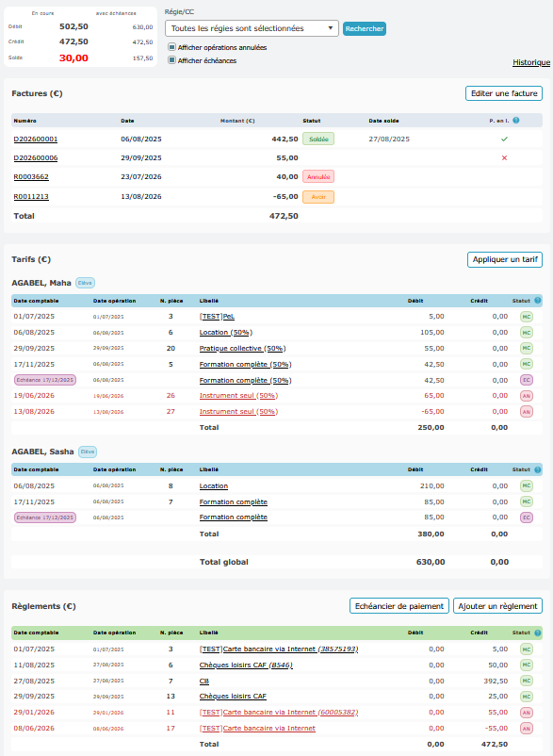Click the green checkmark for invoice D202600001
The height and width of the screenshot is (756, 553).
click(504, 139)
